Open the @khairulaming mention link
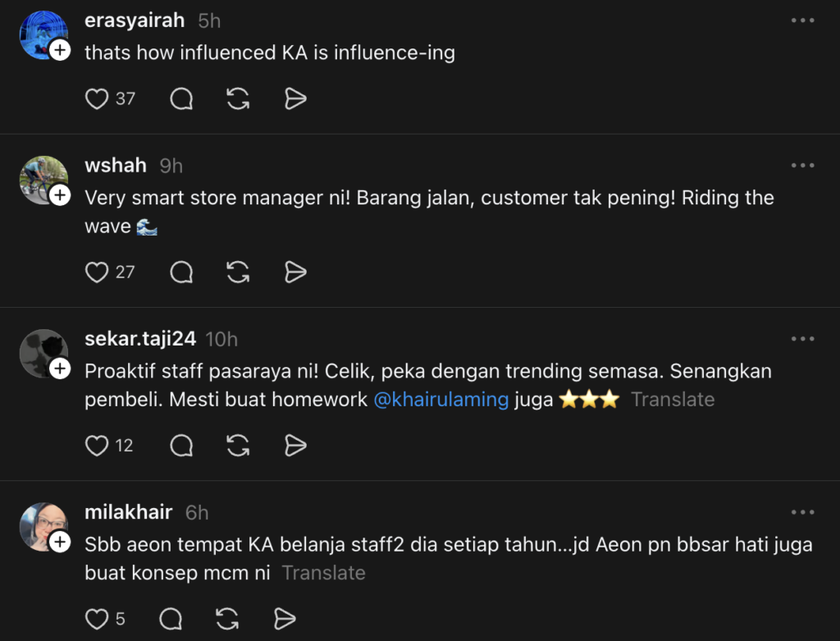840x641 pixels. coord(441,400)
